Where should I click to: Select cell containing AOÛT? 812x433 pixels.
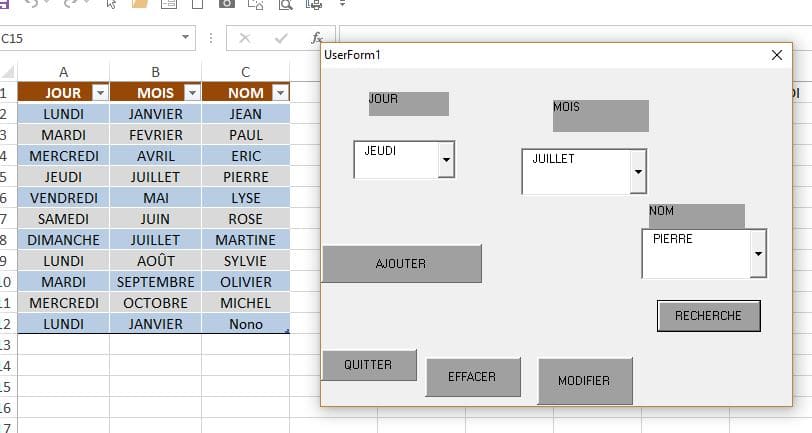tap(155, 261)
